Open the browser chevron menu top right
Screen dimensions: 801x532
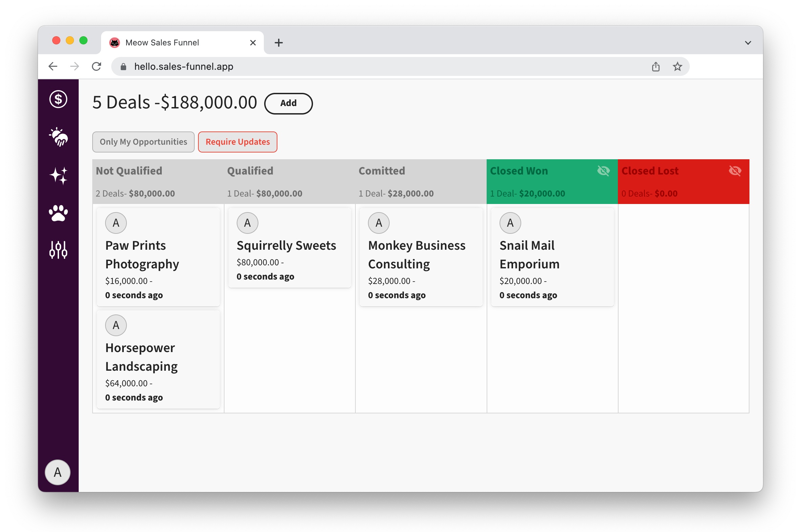coord(748,42)
